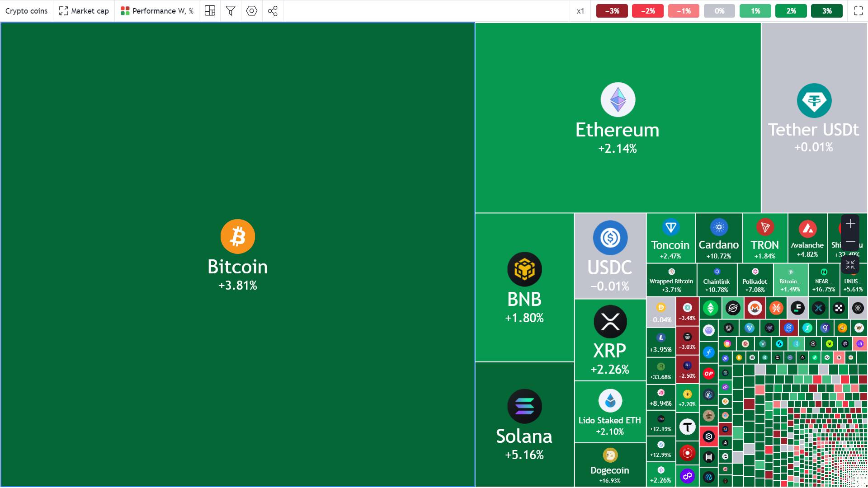
Task: Open the grouping grid icon in toolbar
Action: coord(210,11)
